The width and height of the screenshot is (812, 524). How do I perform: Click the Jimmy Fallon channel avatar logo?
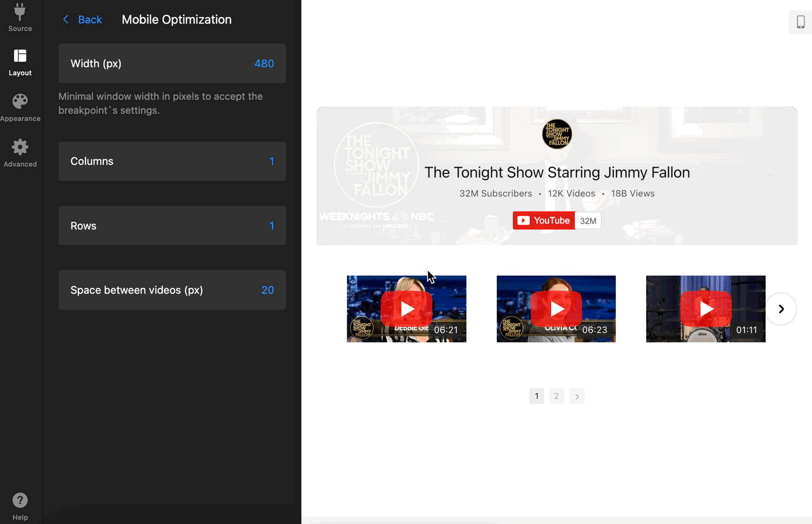tap(556, 134)
